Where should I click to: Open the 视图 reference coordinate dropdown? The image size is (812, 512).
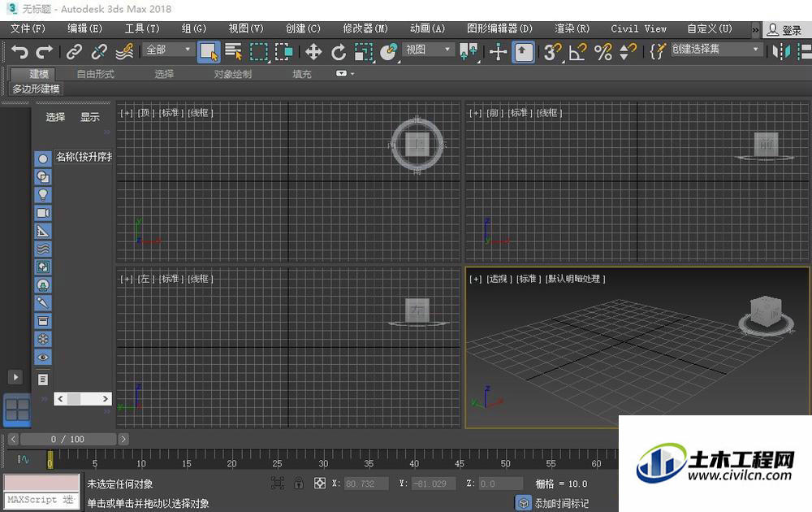click(x=428, y=50)
